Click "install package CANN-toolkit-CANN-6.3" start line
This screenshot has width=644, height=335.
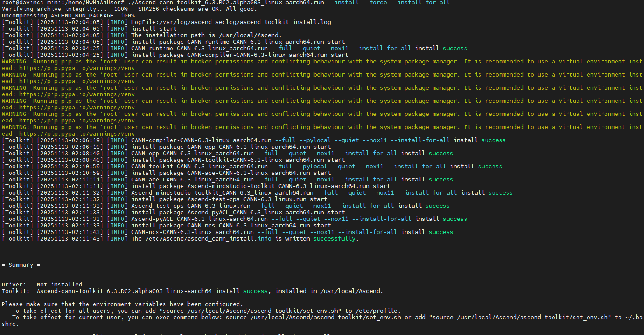[238, 160]
